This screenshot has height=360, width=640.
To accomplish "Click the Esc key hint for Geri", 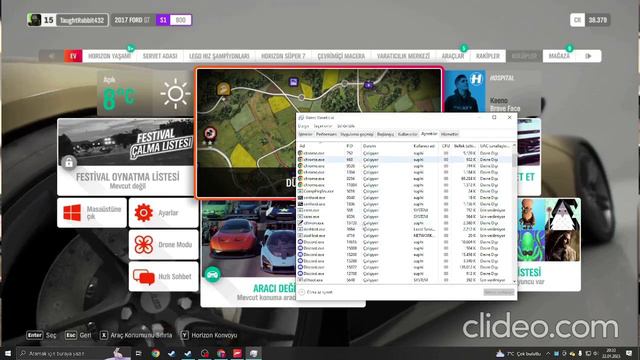I will [x=71, y=335].
